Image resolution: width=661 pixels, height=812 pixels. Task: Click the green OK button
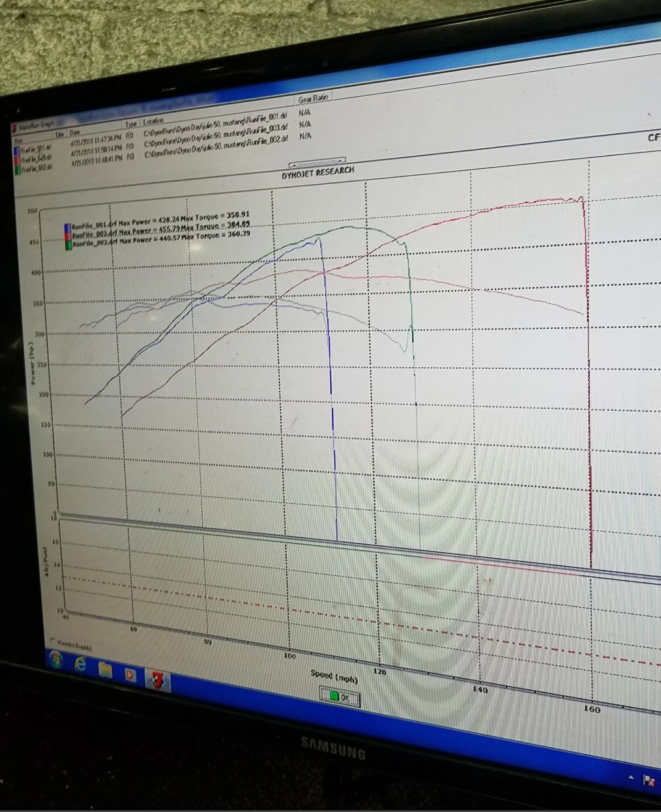coord(340,697)
